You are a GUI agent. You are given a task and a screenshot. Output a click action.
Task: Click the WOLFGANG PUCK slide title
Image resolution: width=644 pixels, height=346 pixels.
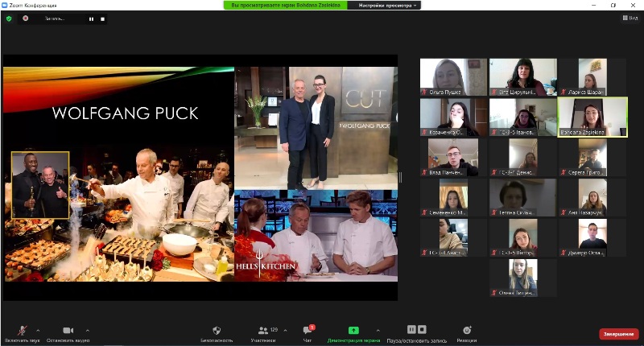click(126, 113)
